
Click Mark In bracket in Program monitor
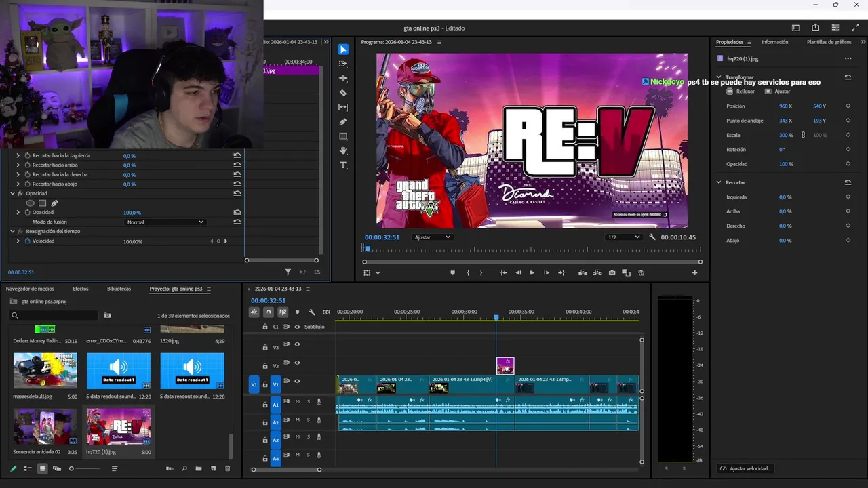click(x=468, y=272)
